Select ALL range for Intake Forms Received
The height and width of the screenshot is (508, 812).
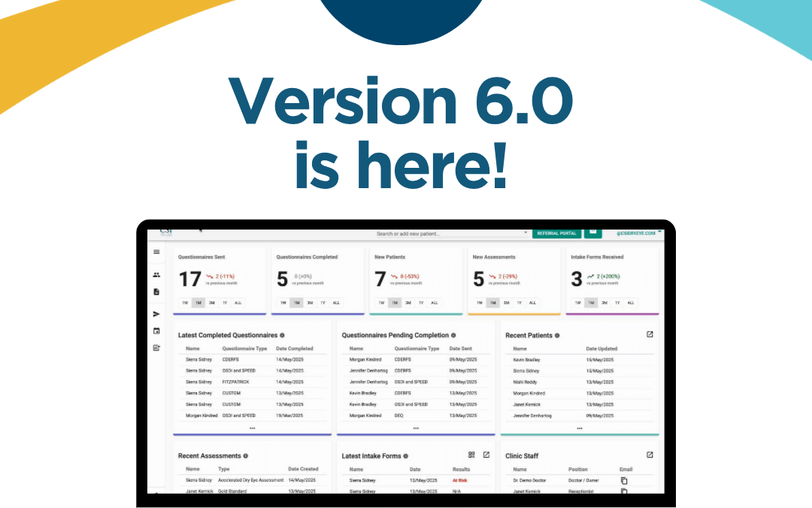pos(631,303)
